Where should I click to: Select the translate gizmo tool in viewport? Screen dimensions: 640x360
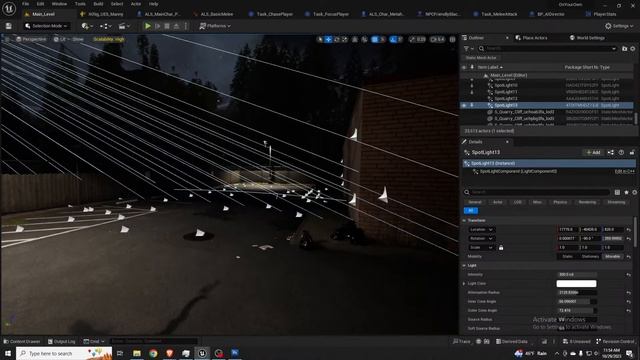click(328, 39)
